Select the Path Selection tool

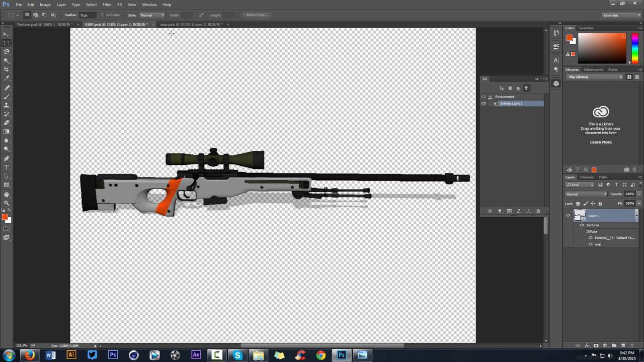(x=7, y=176)
